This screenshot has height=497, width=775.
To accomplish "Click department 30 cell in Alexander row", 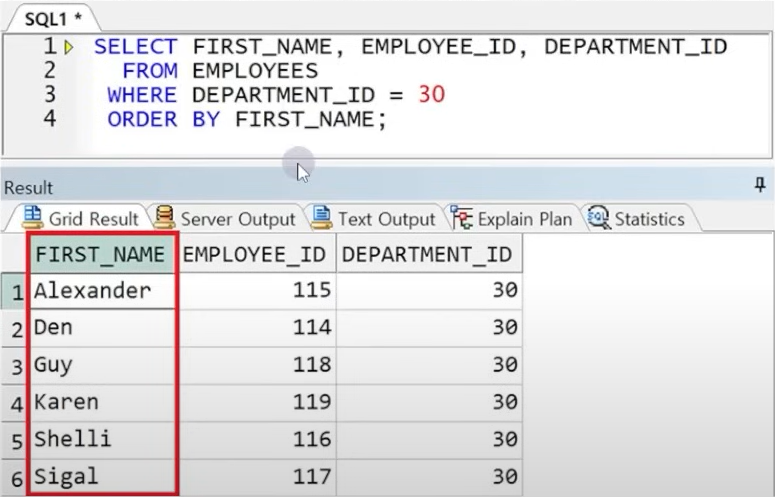I will pos(429,291).
